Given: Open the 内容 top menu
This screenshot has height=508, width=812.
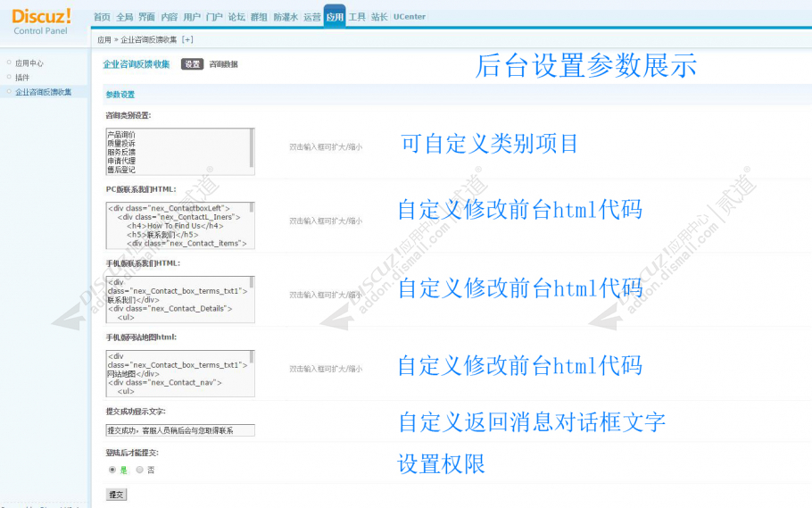Looking at the screenshot, I should 169,17.
